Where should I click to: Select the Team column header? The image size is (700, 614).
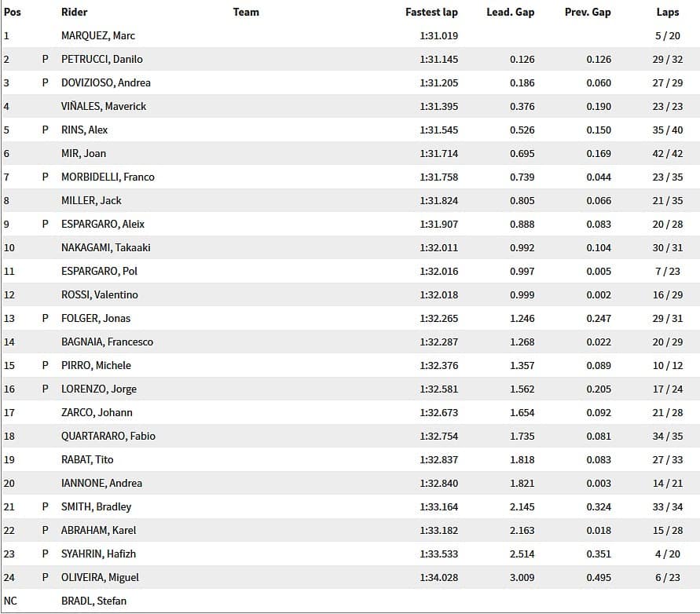[x=246, y=12]
